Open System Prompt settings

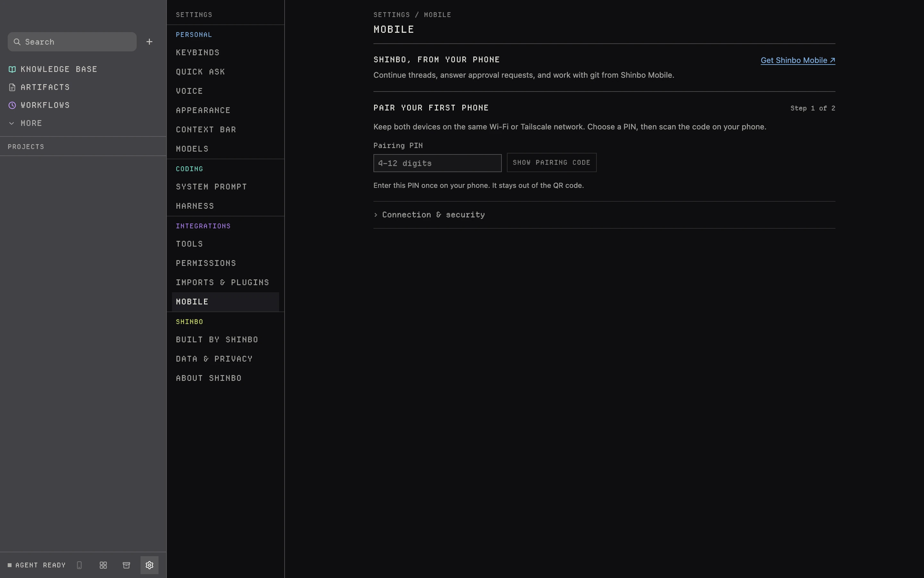225,187
